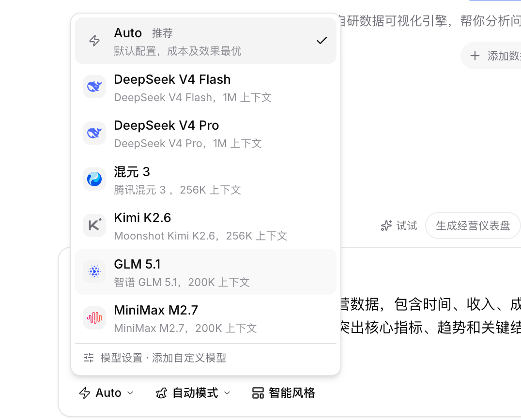Click the DeepSeek whale logo for V4 Flash
This screenshot has width=521, height=420.
94,87
